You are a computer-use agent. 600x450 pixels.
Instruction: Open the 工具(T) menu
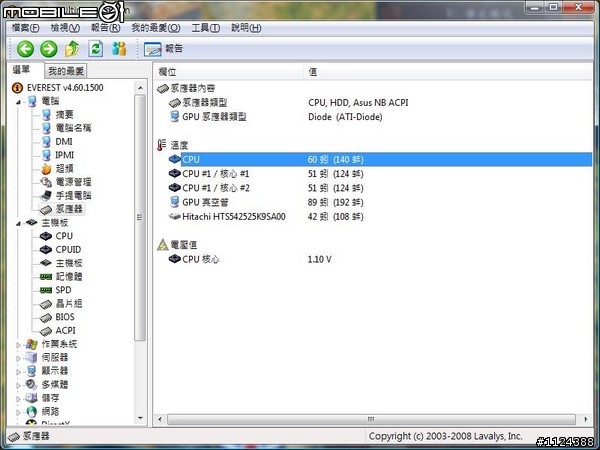205,28
